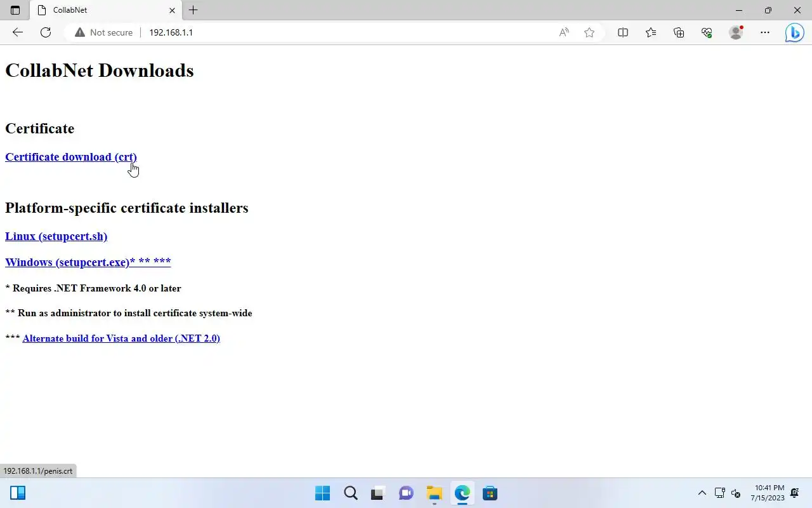Viewport: 812px width, 508px height.
Task: Open Windows Search from taskbar
Action: point(350,493)
